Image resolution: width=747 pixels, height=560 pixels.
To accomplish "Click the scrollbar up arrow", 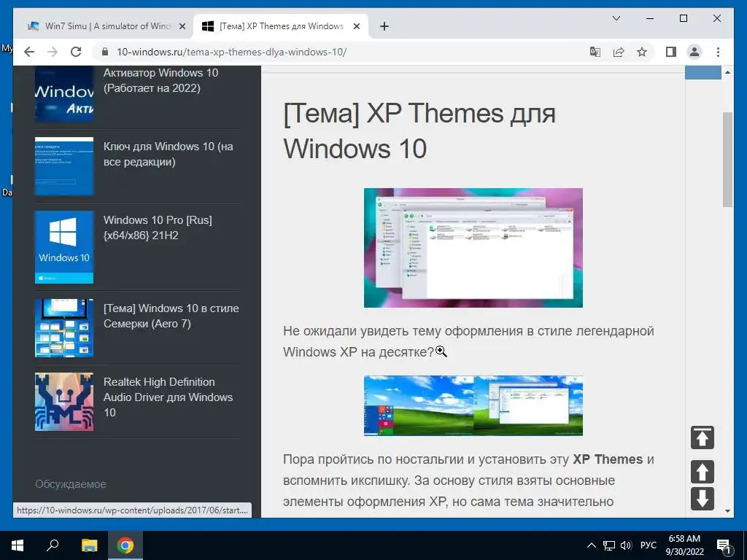I will pos(727,72).
